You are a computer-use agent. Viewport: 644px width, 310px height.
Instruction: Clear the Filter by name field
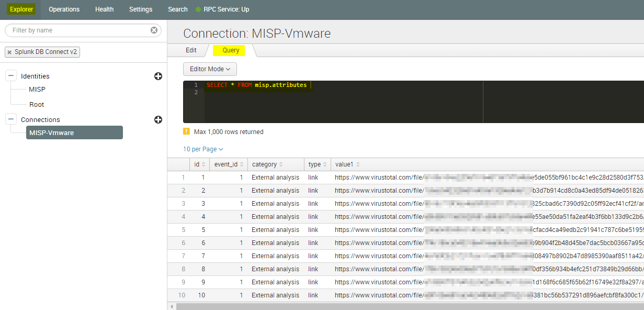point(154,30)
